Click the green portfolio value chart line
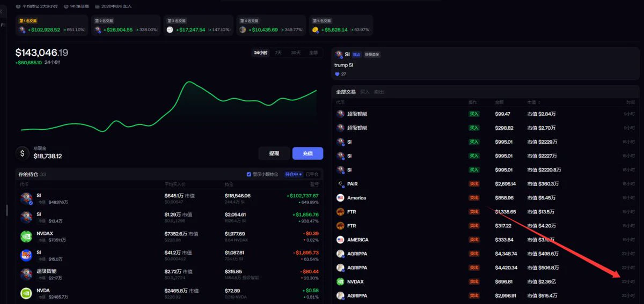This screenshot has width=644, height=304. (x=169, y=107)
